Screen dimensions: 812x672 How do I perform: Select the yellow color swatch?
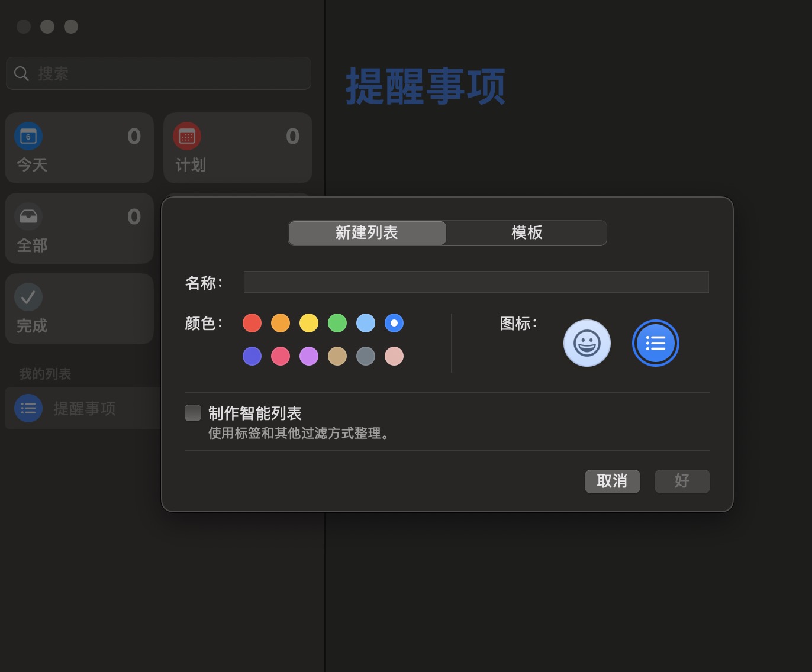pyautogui.click(x=309, y=323)
